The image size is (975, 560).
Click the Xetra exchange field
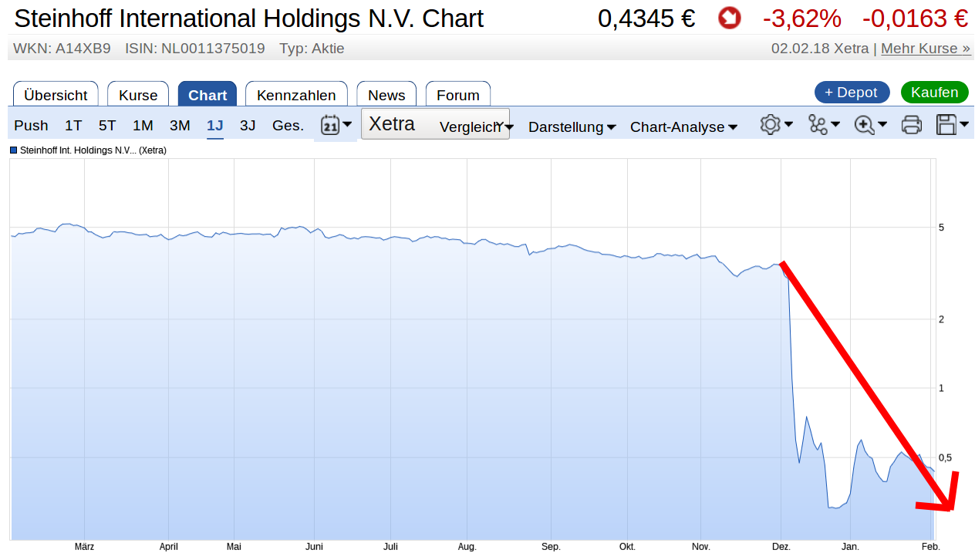point(393,123)
